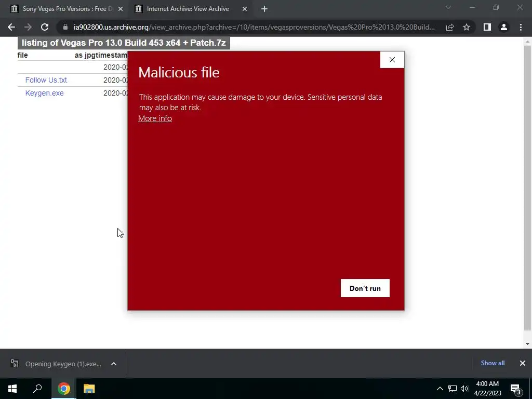Screen dimensions: 532x399
Task: Bookmark this page with the star
Action: coord(467,27)
